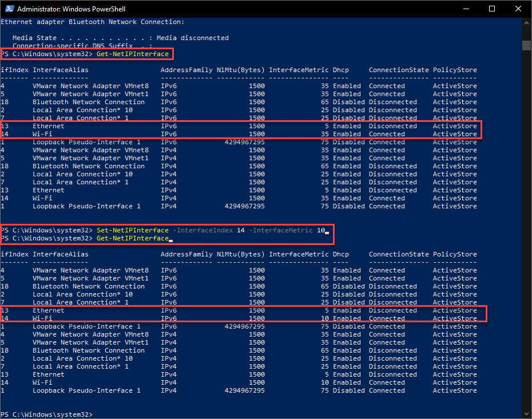Click the second ConnectionState column header
This screenshot has width=532, height=419.
[x=399, y=254]
